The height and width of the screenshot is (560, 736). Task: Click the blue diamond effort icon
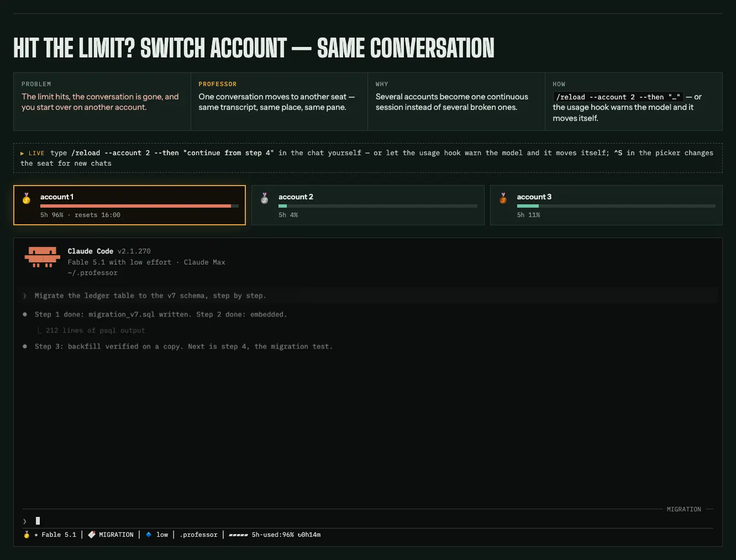(149, 535)
